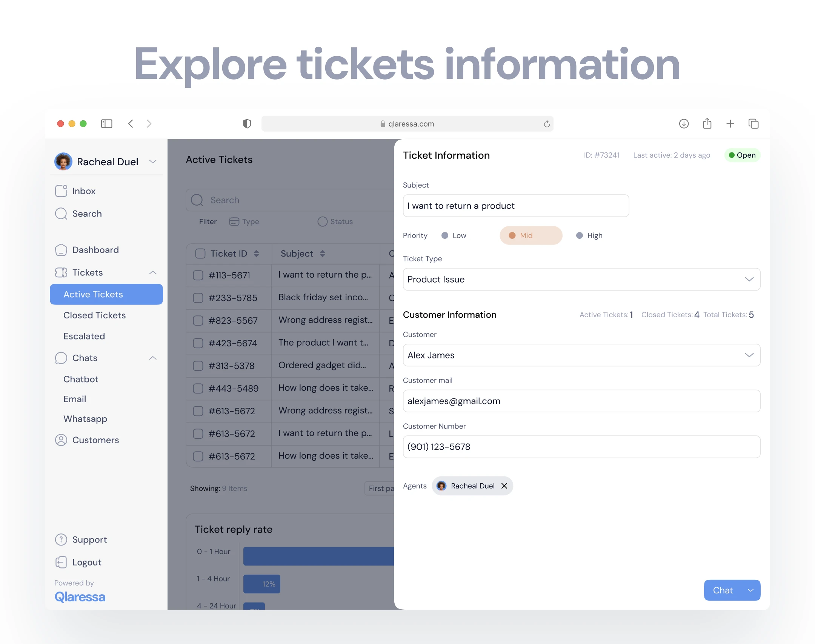Click magnifier icon in tickets search bar
Image resolution: width=815 pixels, height=644 pixels.
pyautogui.click(x=197, y=200)
